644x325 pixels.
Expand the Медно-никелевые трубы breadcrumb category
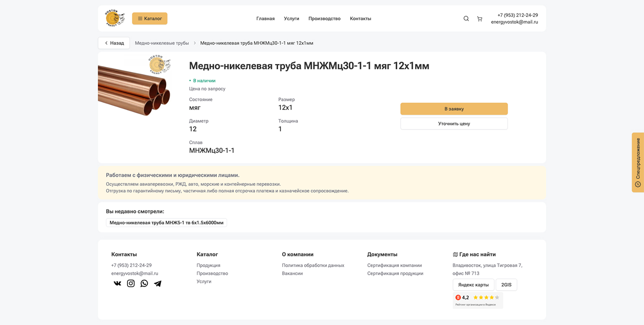(162, 43)
